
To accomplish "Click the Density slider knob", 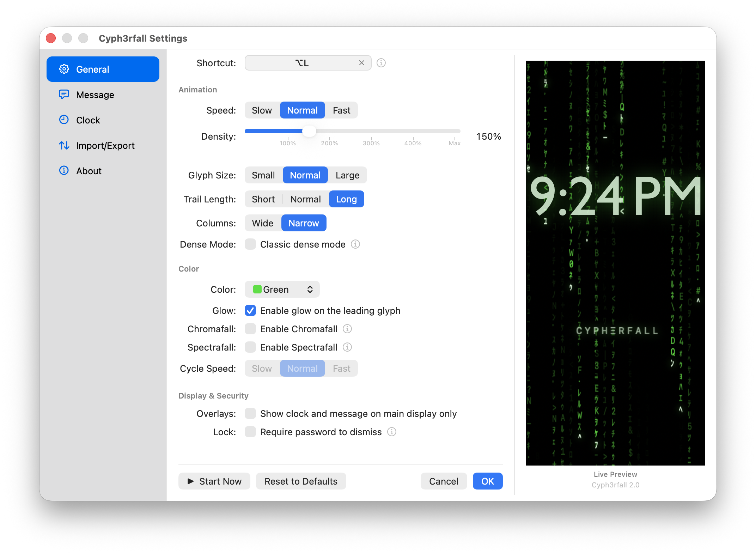I will click(309, 131).
